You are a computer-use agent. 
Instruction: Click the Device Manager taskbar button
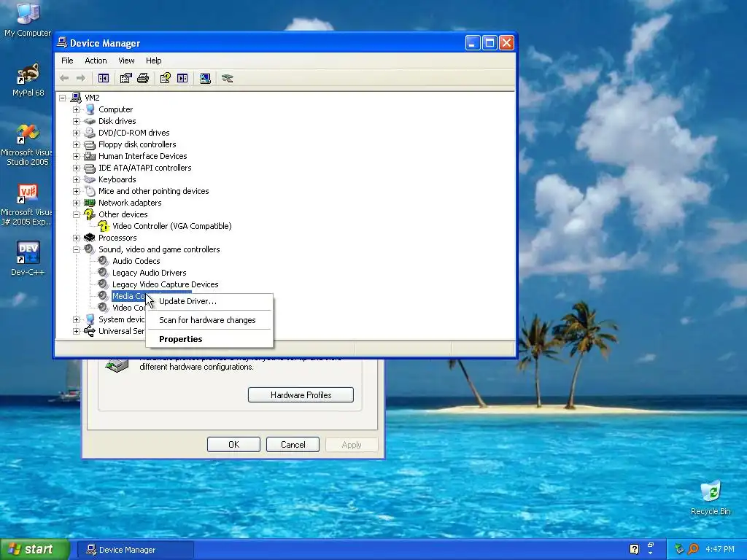(x=135, y=550)
